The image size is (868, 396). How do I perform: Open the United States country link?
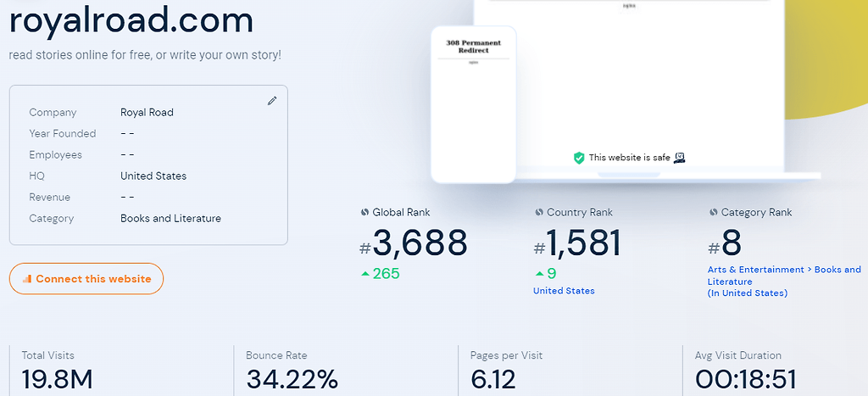point(564,291)
